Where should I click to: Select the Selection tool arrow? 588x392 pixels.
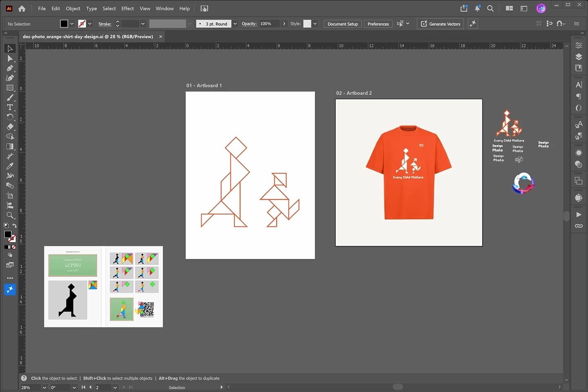10,49
